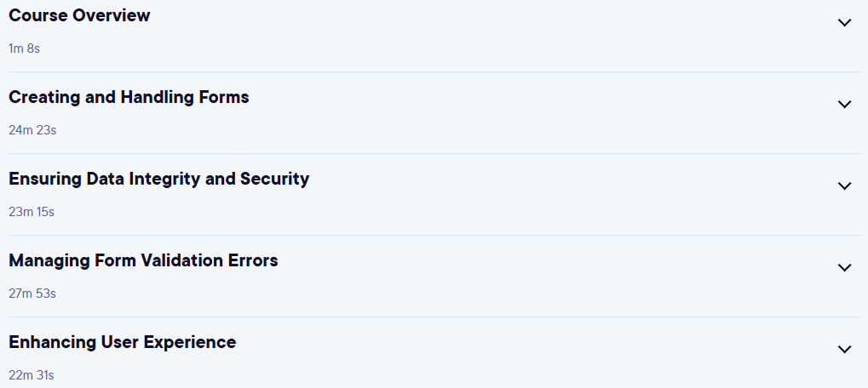Screen dimensions: 868x388
Task: Click the Managing Form Validation Errors heading
Action: 143,260
